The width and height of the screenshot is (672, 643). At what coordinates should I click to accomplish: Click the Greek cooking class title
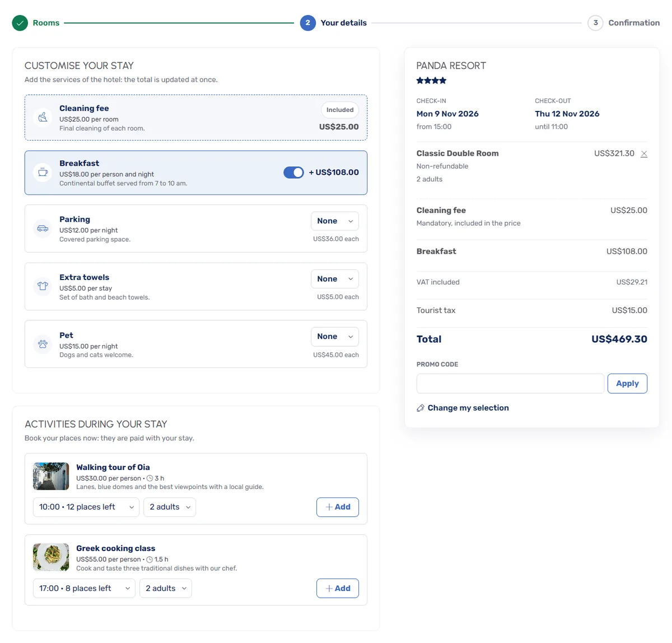(x=116, y=548)
